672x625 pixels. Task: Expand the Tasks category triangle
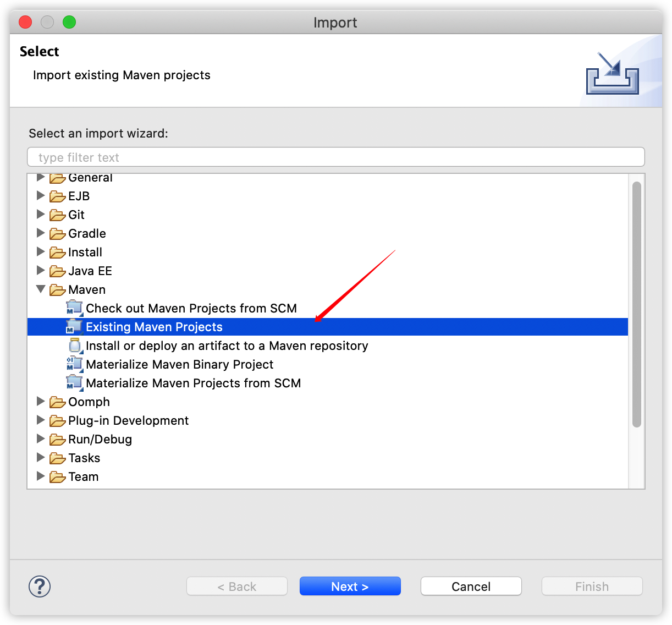coord(40,457)
